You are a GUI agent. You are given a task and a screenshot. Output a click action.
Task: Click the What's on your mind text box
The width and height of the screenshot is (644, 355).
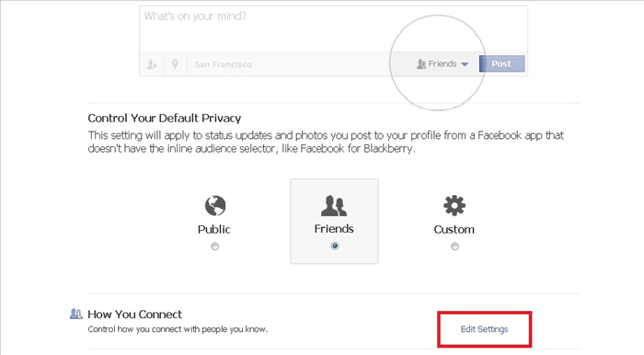[x=333, y=29]
